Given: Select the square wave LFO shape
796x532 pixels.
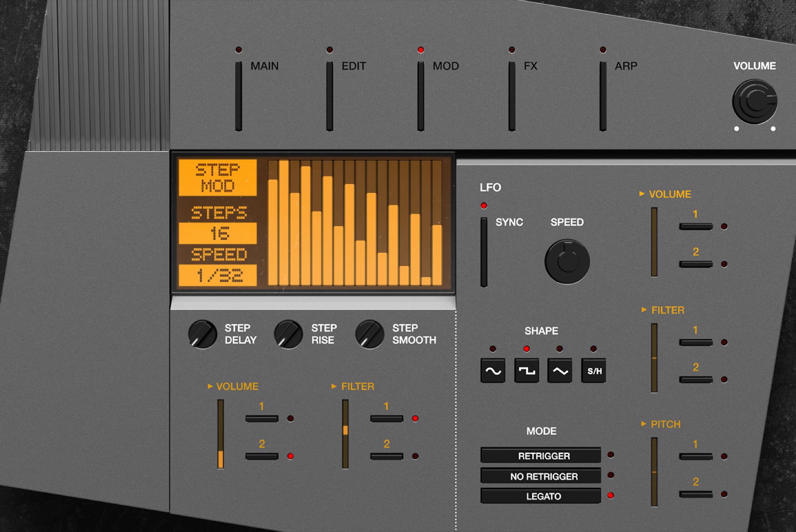Looking at the screenshot, I should [526, 371].
